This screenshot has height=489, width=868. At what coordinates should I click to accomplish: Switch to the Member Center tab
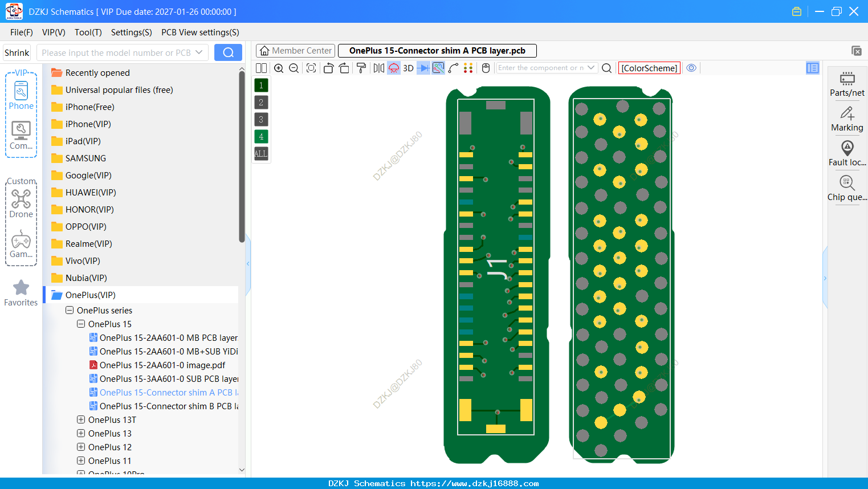pos(296,51)
